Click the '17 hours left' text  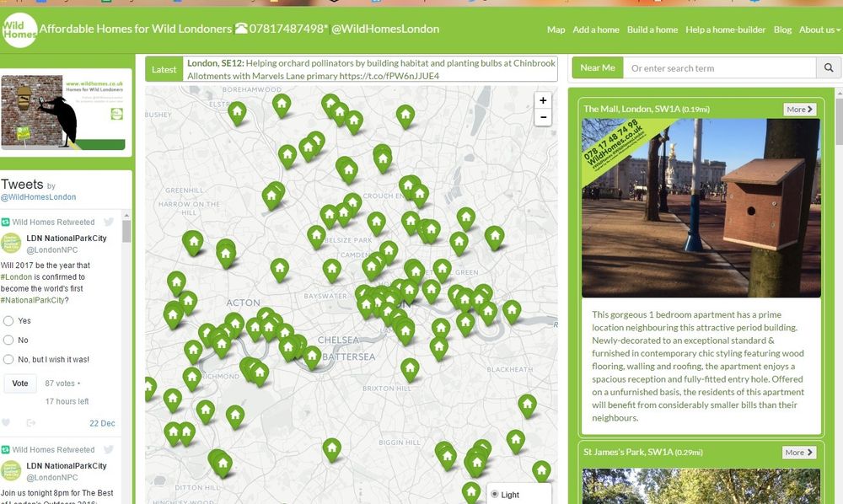(x=67, y=401)
